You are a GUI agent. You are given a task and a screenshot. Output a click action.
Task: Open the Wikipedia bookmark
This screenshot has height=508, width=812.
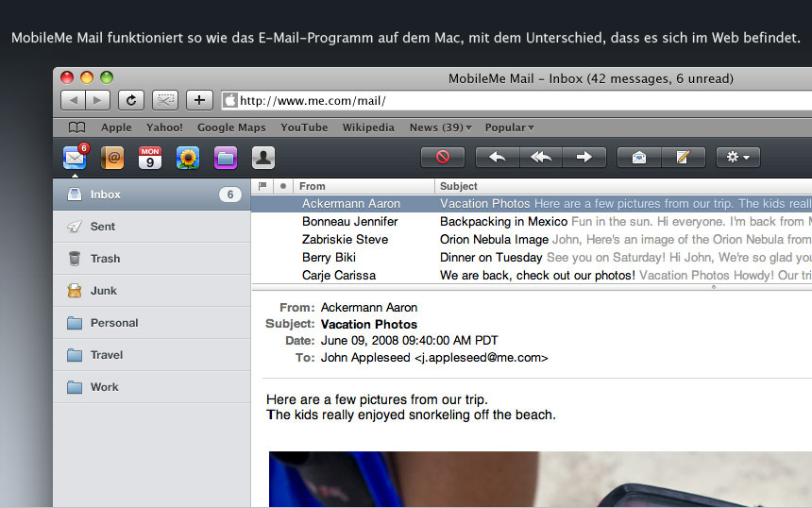click(x=368, y=127)
